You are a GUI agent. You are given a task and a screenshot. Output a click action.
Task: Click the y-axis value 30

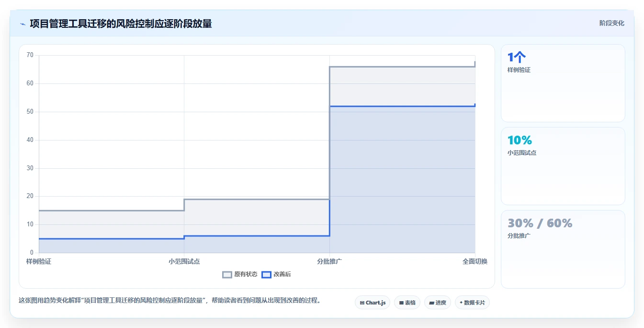pyautogui.click(x=30, y=168)
